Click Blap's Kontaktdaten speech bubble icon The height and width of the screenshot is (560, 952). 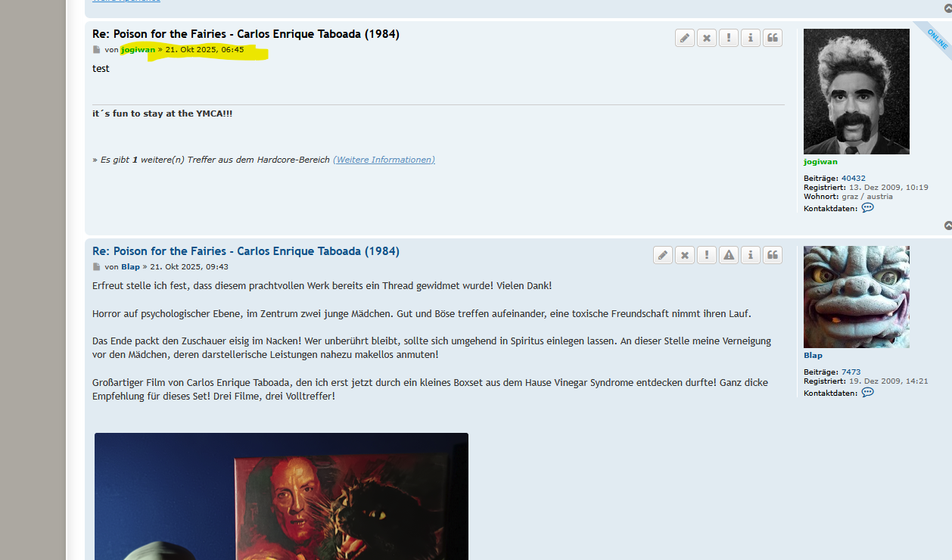tap(867, 392)
